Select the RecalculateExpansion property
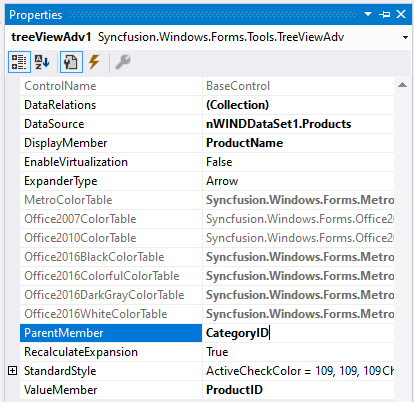Viewport: 414px width, 402px height. coord(111,352)
